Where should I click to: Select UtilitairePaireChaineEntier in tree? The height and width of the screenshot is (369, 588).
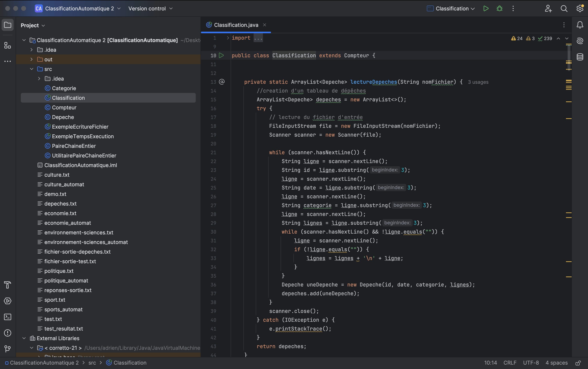pos(84,155)
